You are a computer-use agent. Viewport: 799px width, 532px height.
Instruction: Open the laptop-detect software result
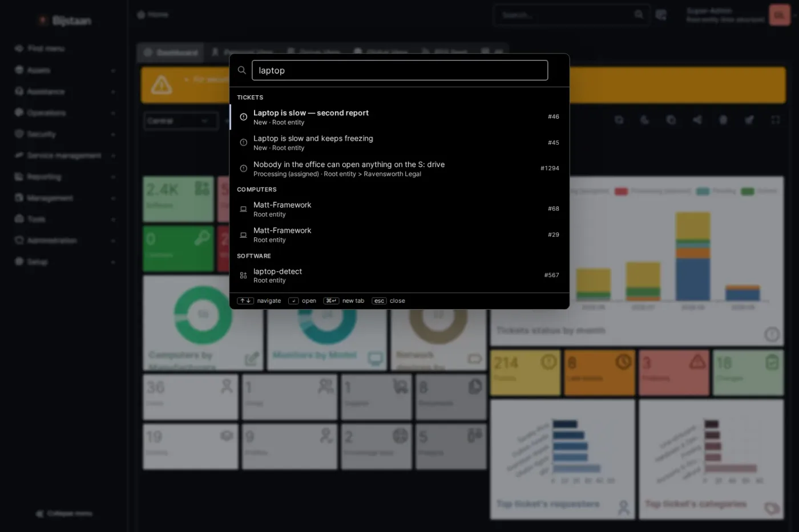(399, 275)
